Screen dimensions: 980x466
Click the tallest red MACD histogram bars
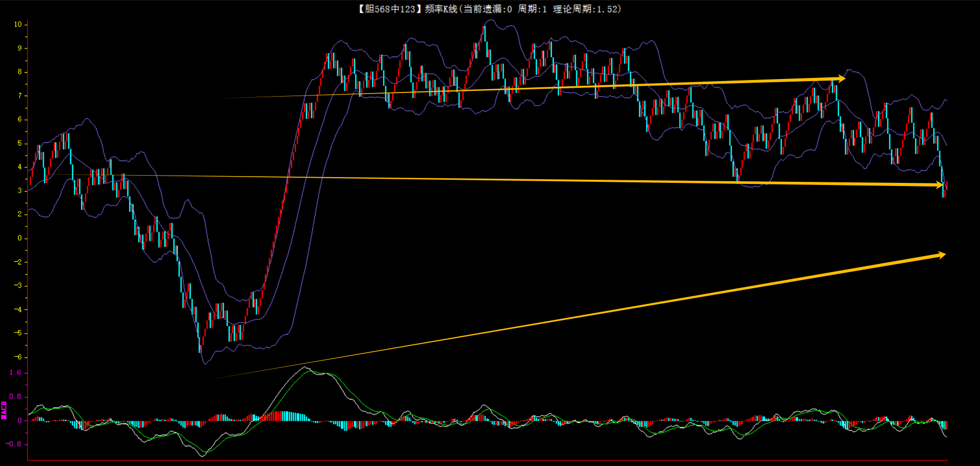point(283,416)
